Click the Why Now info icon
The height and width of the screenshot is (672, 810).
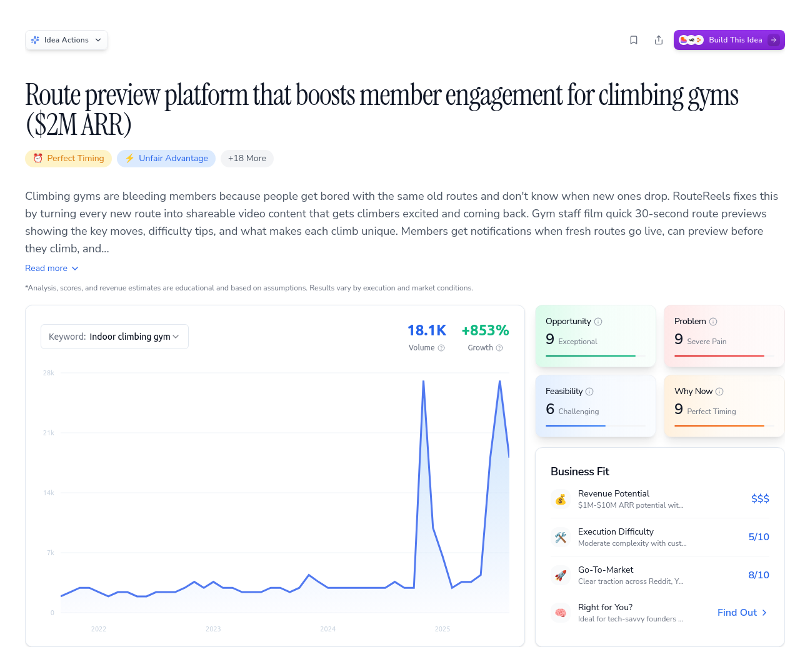720,391
